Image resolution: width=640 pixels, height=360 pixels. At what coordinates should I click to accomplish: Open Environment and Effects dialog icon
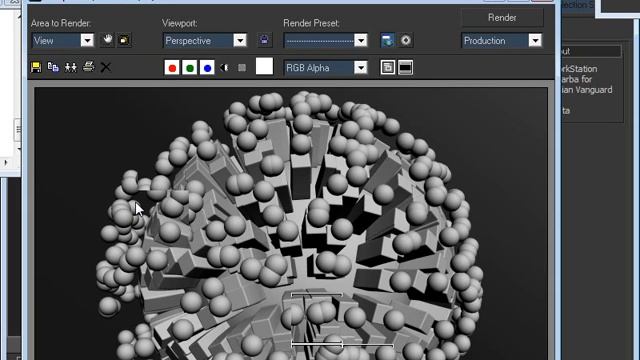click(x=406, y=40)
